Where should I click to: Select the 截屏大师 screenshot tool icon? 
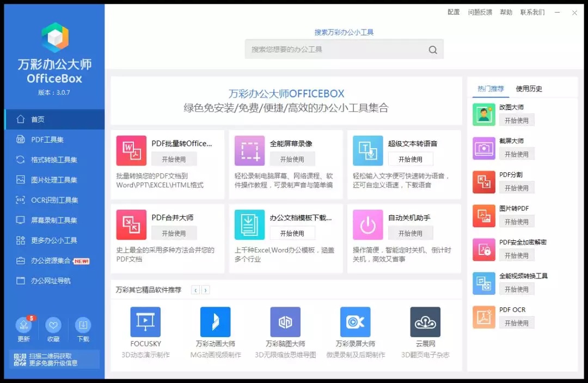[484, 148]
